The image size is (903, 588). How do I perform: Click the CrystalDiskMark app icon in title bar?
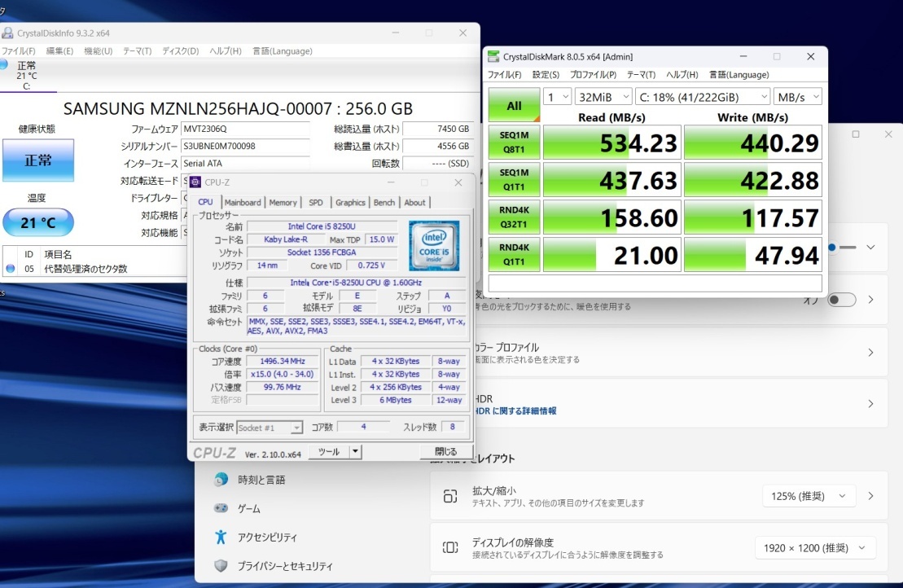point(493,56)
